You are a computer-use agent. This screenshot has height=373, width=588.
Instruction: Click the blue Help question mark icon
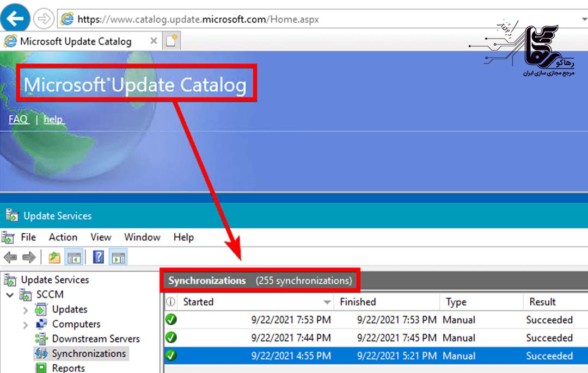pos(98,257)
